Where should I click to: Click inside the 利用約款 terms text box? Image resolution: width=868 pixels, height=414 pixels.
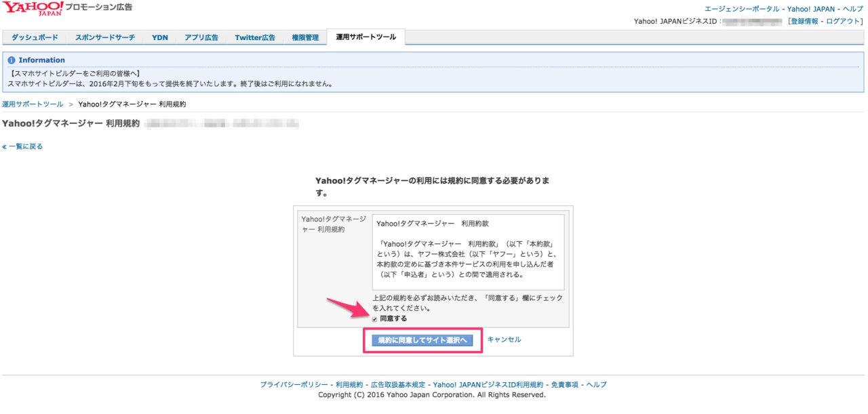tap(468, 252)
